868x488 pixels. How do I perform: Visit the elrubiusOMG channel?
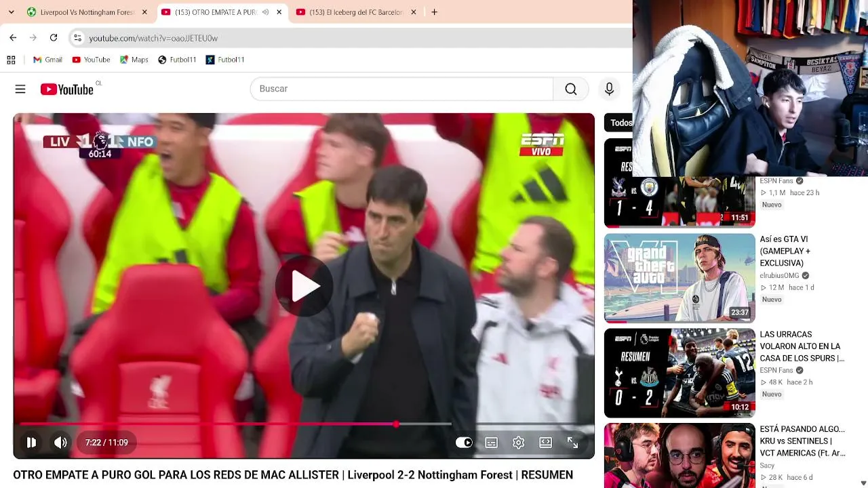coord(779,276)
